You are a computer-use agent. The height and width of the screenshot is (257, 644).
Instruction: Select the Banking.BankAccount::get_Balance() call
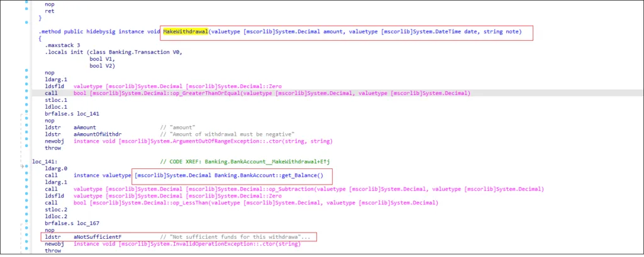click(229, 175)
